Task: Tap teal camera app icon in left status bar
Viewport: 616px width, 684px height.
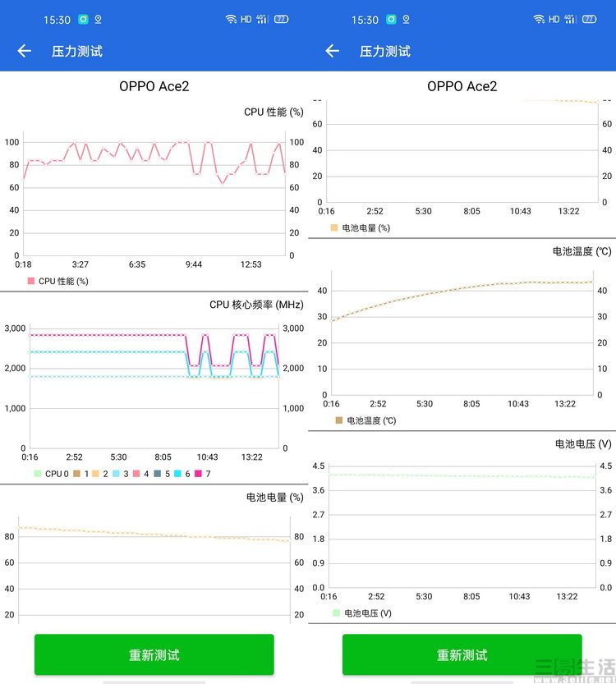Action: [x=83, y=19]
